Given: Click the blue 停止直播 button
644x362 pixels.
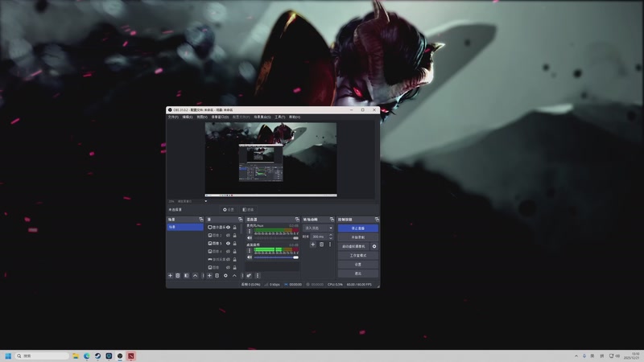Looking at the screenshot, I should 358,228.
